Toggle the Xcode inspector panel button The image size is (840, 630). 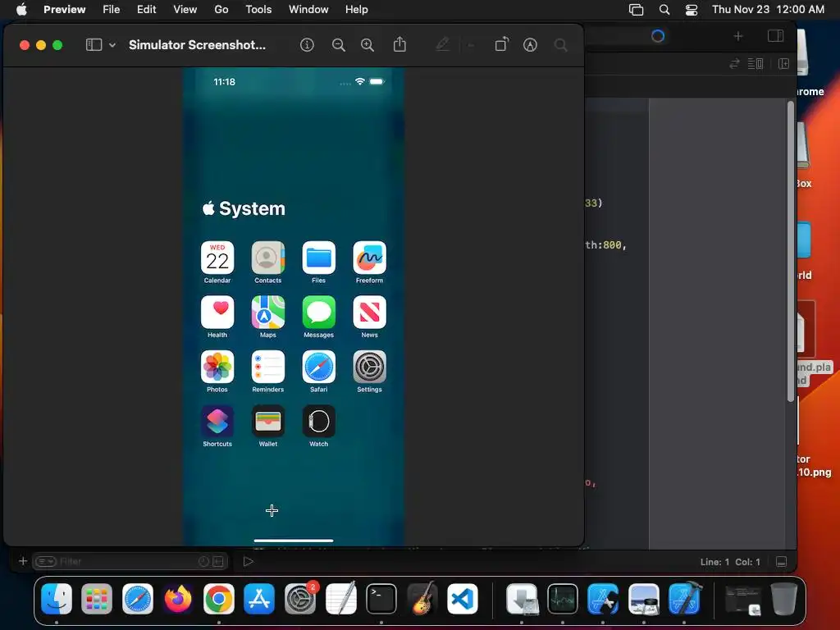tap(775, 36)
